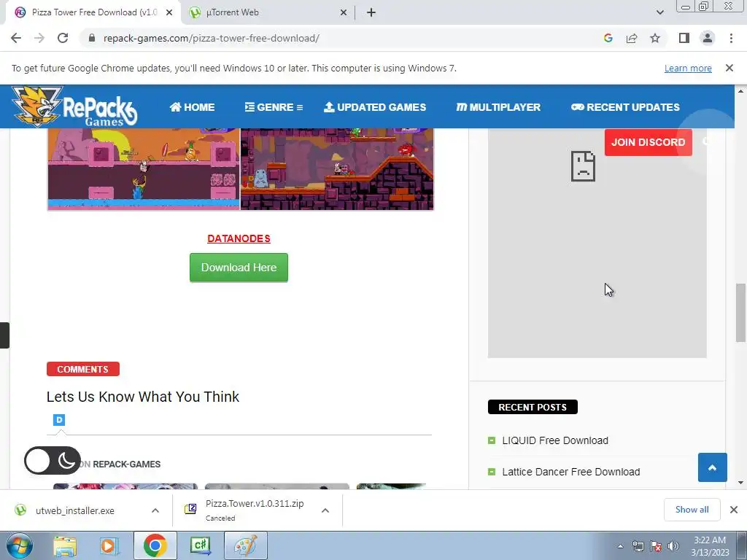The image size is (747, 560).
Task: Click the Pizza.Tower.v1.0.311.zip download item
Action: [x=255, y=510]
